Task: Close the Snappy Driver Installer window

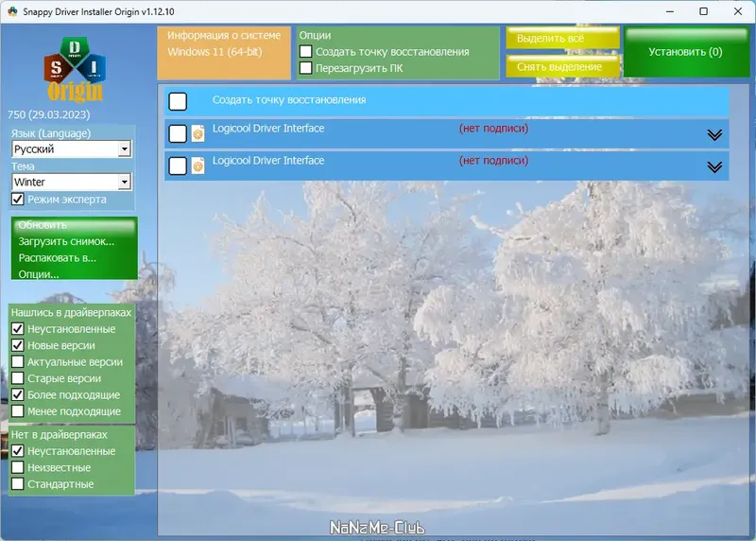Action: click(x=738, y=11)
